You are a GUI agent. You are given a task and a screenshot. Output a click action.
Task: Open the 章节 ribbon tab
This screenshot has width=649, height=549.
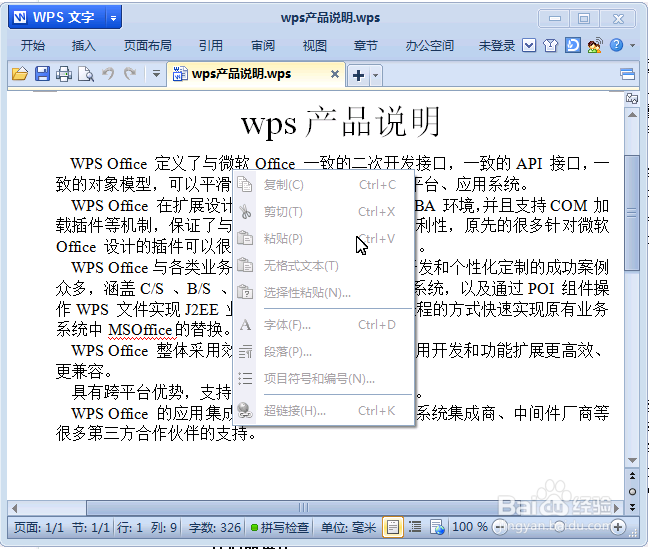coord(365,45)
